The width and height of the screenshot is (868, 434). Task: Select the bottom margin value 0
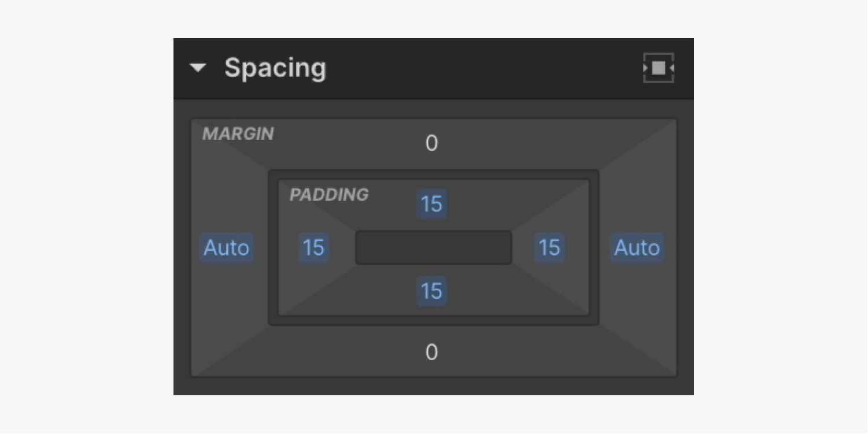(x=431, y=352)
